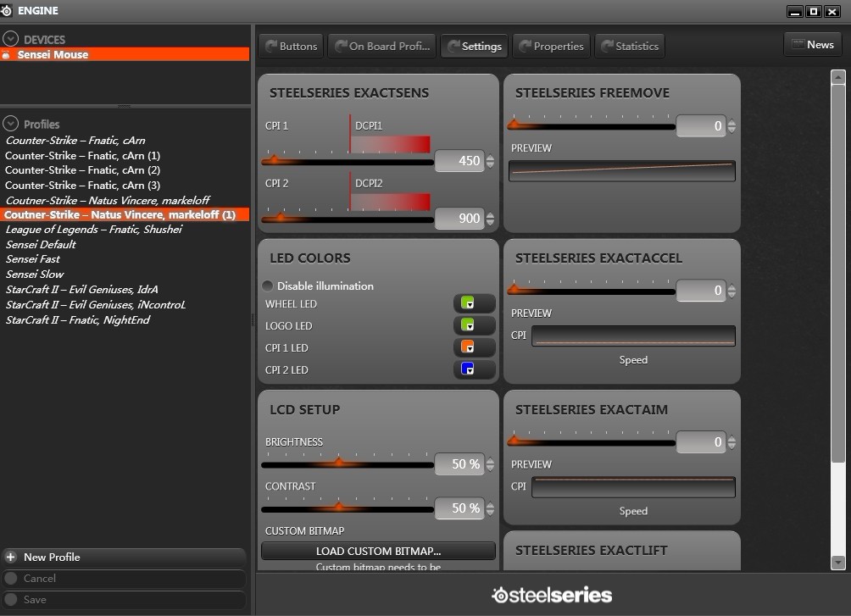Image resolution: width=851 pixels, height=616 pixels.
Task: Switch to the Settings tab
Action: [475, 46]
